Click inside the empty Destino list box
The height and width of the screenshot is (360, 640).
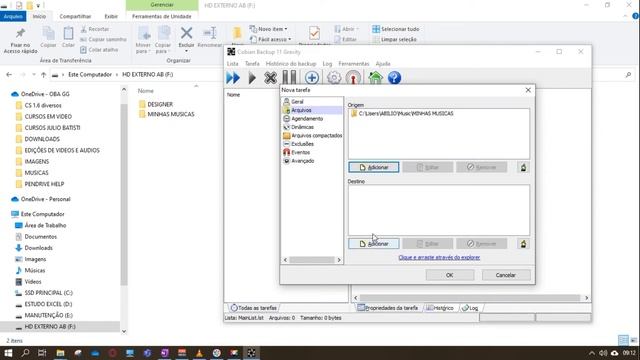click(439, 210)
